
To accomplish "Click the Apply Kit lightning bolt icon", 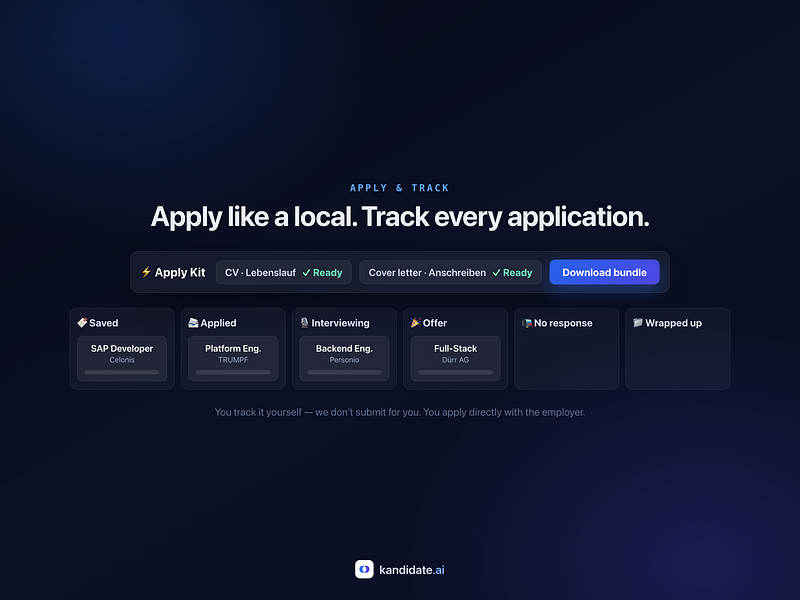I will tap(146, 272).
